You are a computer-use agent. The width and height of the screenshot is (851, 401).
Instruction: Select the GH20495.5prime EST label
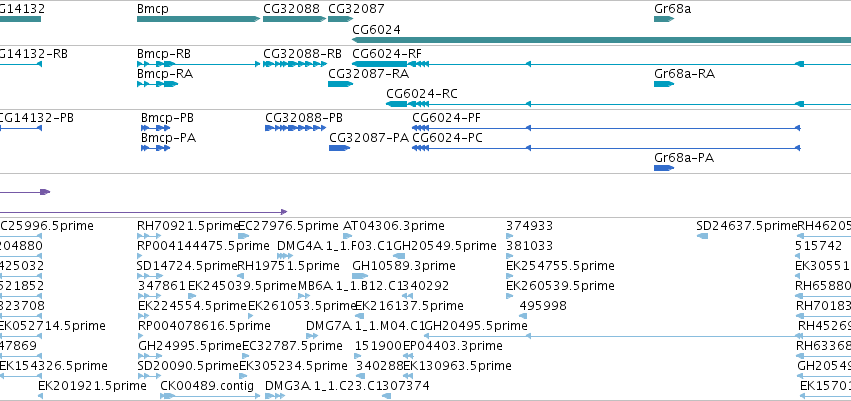coord(476,326)
